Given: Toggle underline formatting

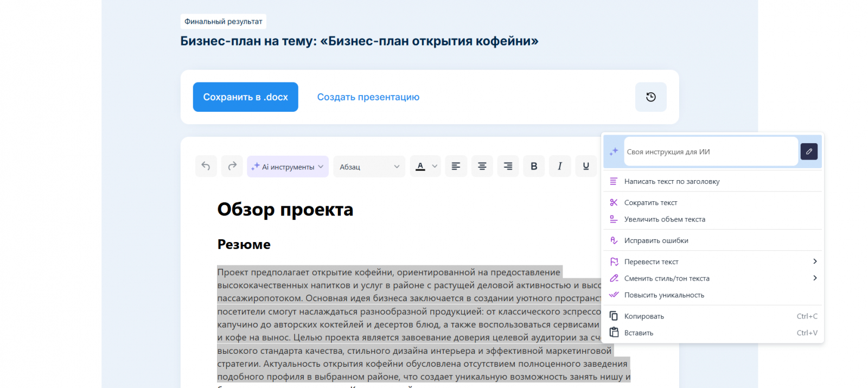Looking at the screenshot, I should click(586, 166).
